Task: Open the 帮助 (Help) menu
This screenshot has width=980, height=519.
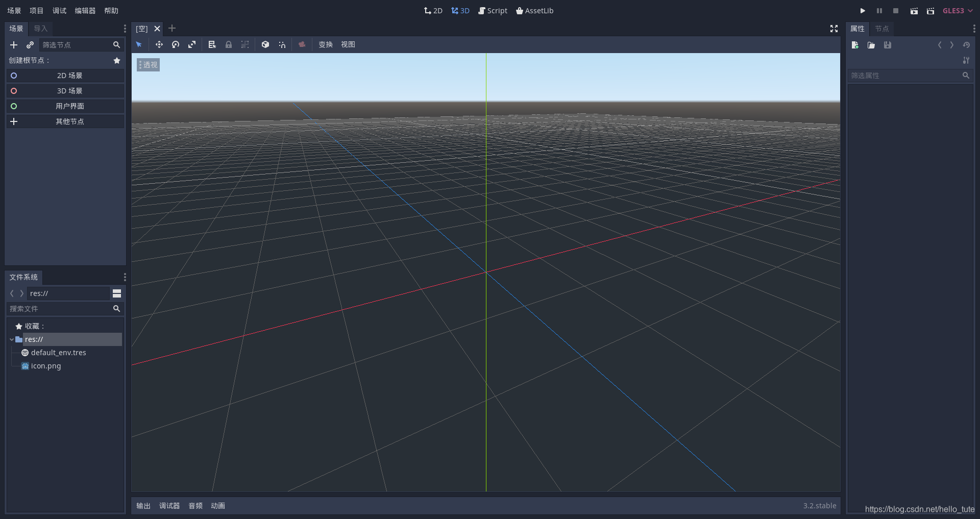Action: (x=111, y=11)
